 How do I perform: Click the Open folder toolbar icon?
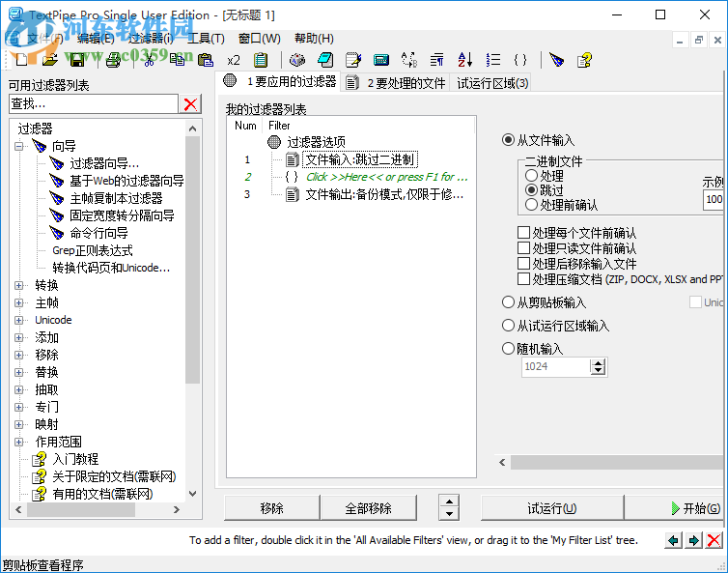tap(49, 60)
